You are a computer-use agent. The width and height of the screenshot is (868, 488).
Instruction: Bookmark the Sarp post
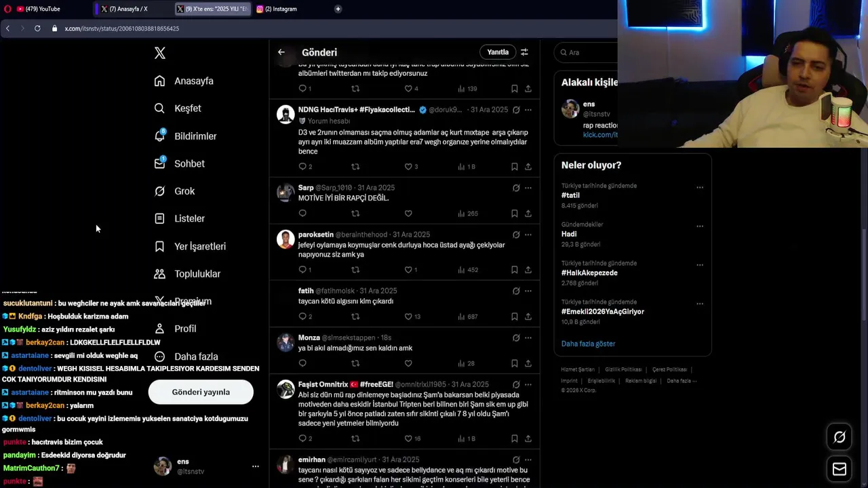pos(515,213)
